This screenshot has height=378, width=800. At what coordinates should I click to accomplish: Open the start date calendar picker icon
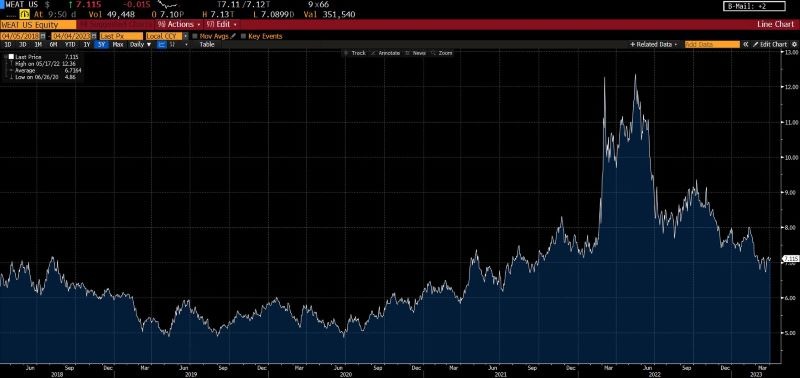[43, 36]
